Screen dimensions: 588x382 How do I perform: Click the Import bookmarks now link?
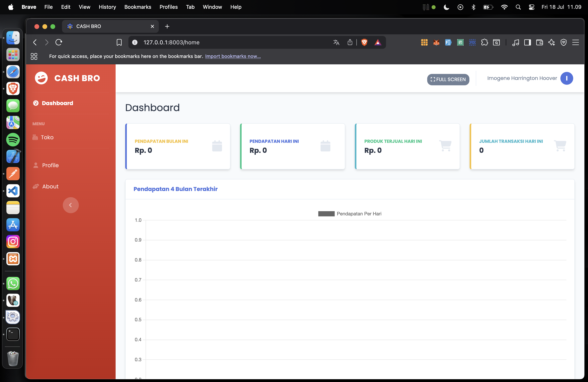point(233,56)
